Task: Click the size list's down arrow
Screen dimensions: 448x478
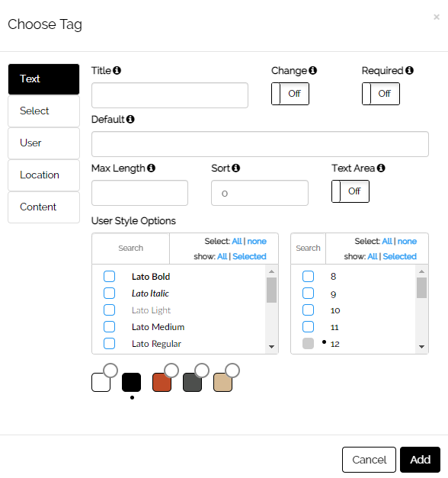Action: pos(422,347)
